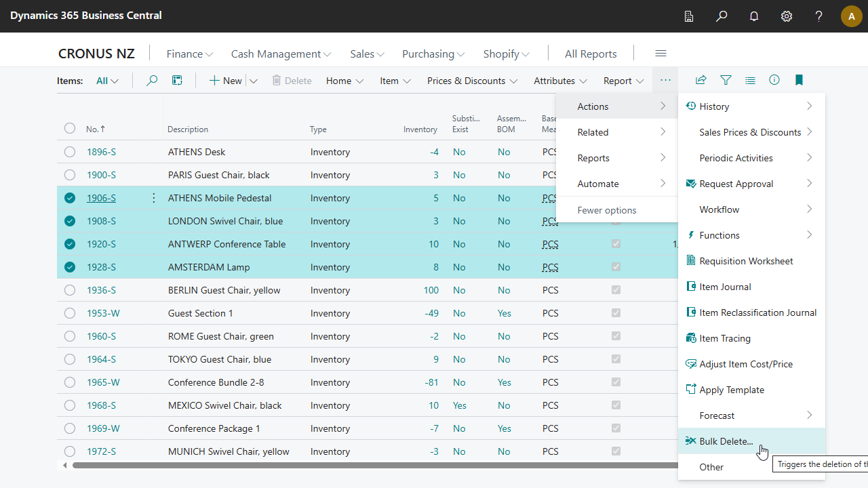Expand the Prices & Discounts action group
Screen dimensions: 868x488
coord(473,81)
